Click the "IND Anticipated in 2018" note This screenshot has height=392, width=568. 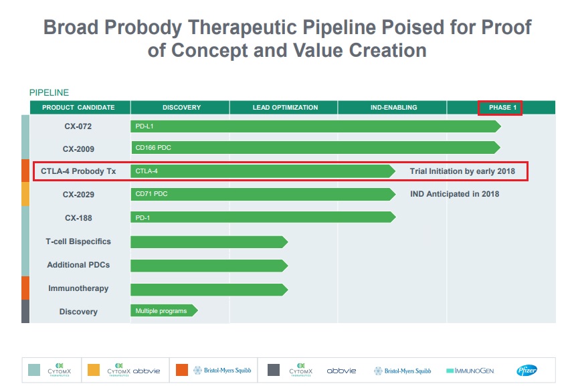click(454, 195)
